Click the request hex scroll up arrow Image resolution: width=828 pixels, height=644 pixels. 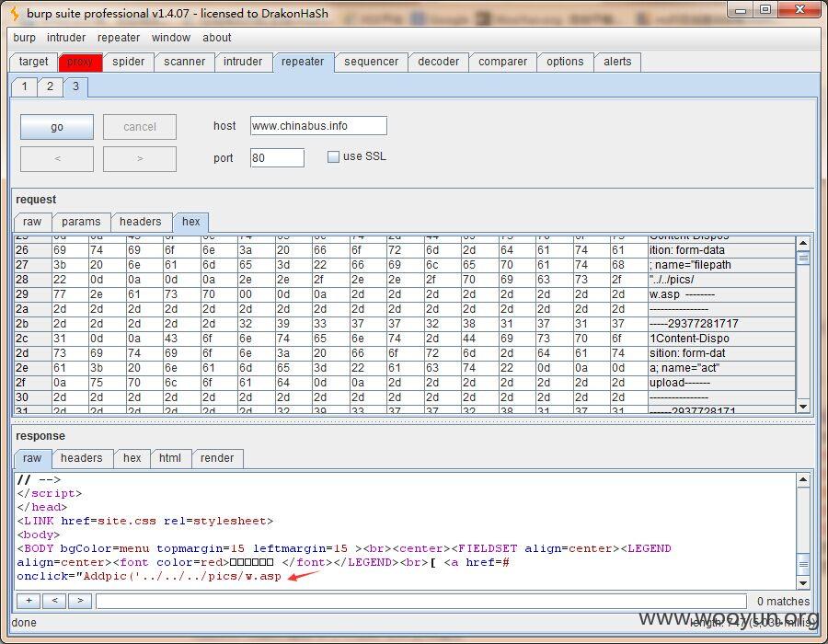point(803,243)
